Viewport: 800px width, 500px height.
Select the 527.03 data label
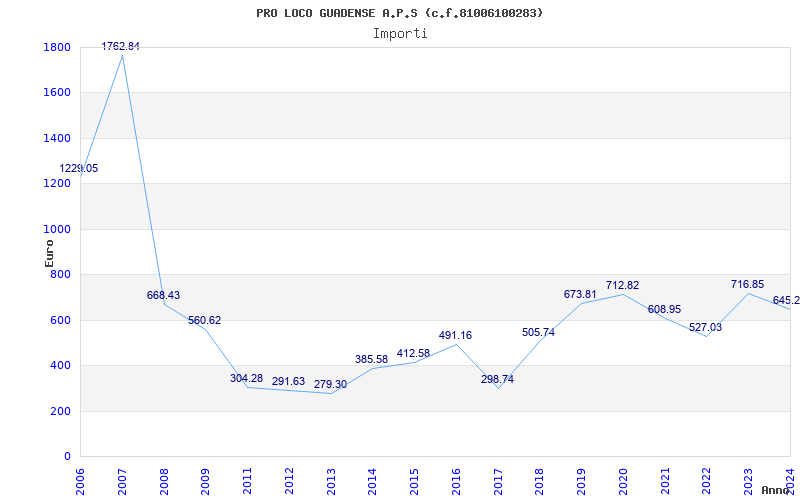pyautogui.click(x=706, y=327)
